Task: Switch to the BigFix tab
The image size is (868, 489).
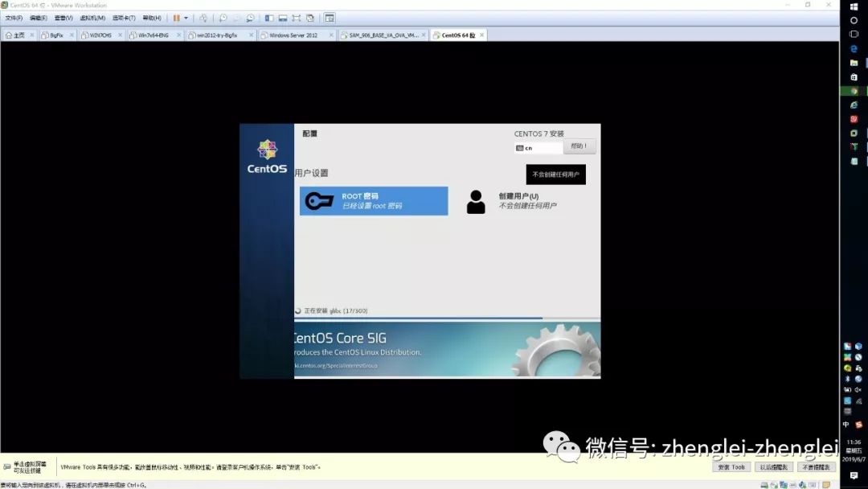Action: point(56,35)
